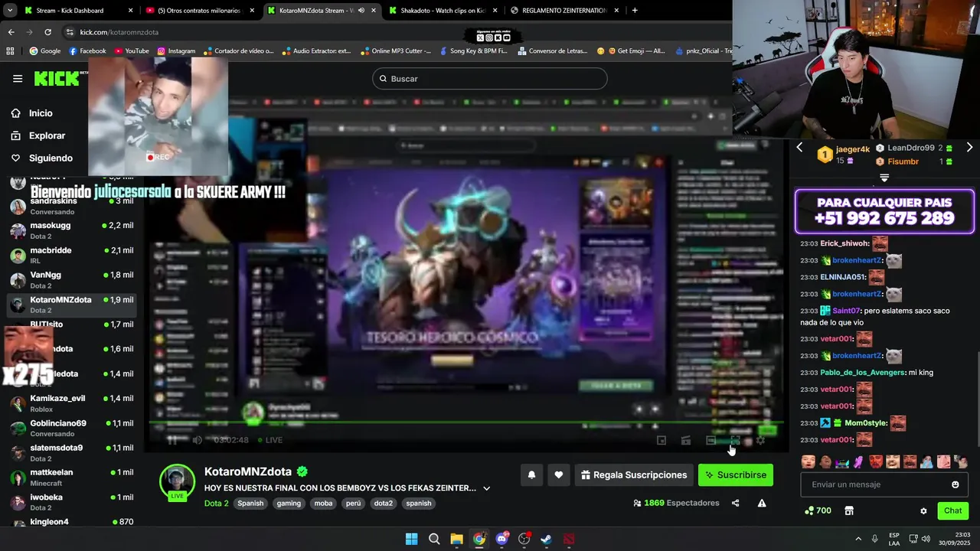
Task: Click jaeger4k in the leaderboard
Action: 853,149
